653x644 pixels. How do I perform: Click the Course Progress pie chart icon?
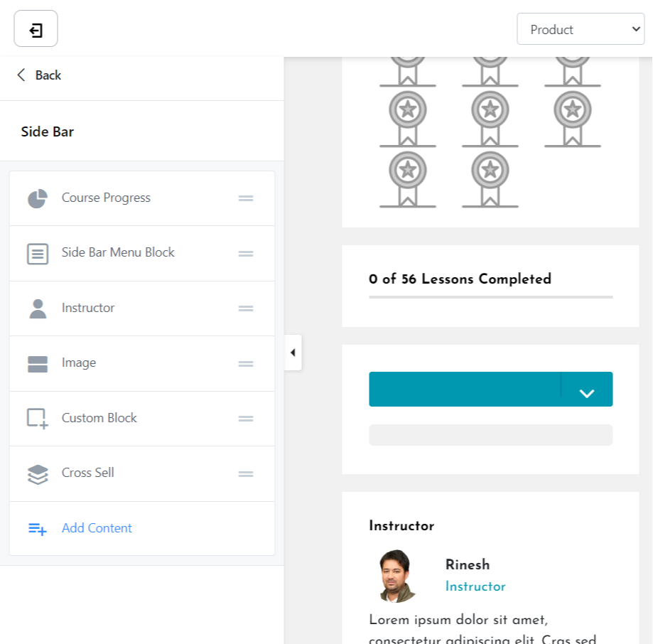pos(38,198)
